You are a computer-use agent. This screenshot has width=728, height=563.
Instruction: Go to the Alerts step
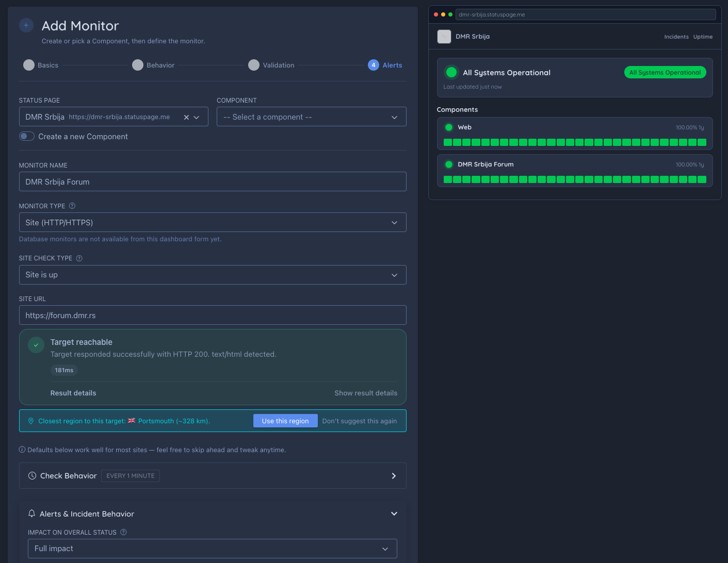click(x=385, y=65)
